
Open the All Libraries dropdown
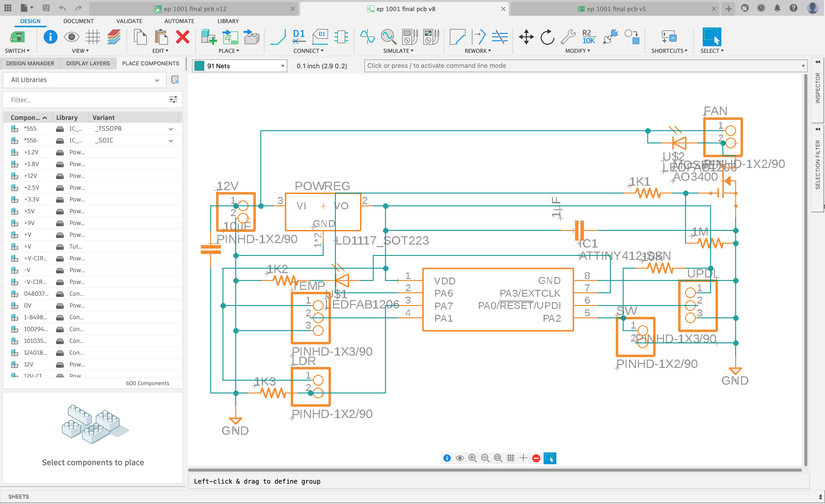(x=84, y=80)
